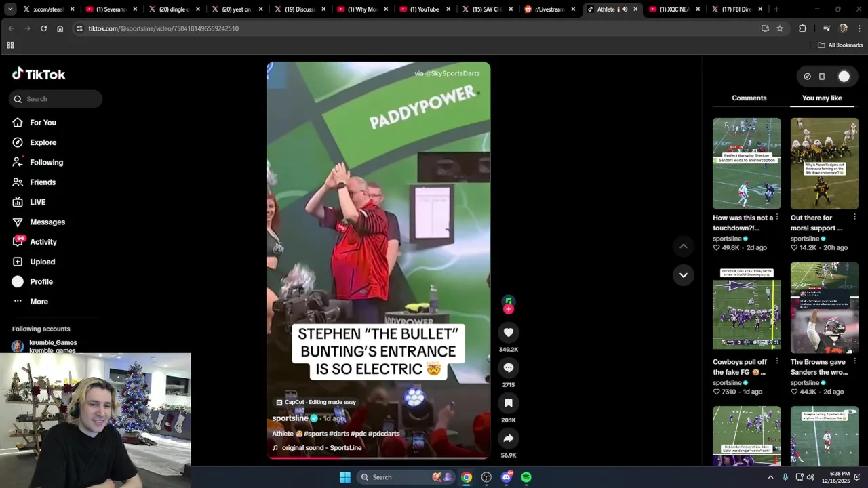Viewport: 868px width, 488px height.
Task: Follow sportsline via red plus badge
Action: coord(509,309)
